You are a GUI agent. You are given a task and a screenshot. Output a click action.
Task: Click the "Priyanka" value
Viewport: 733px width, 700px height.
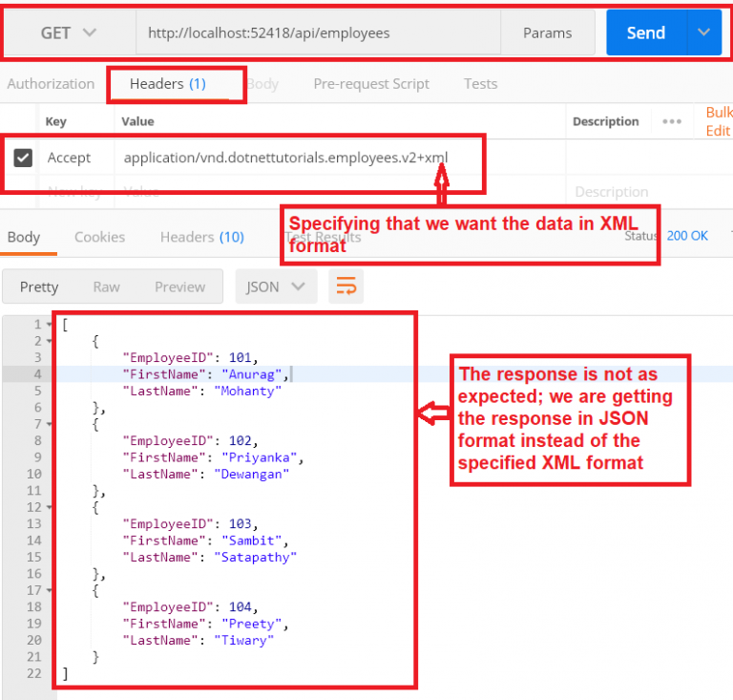pos(260,457)
